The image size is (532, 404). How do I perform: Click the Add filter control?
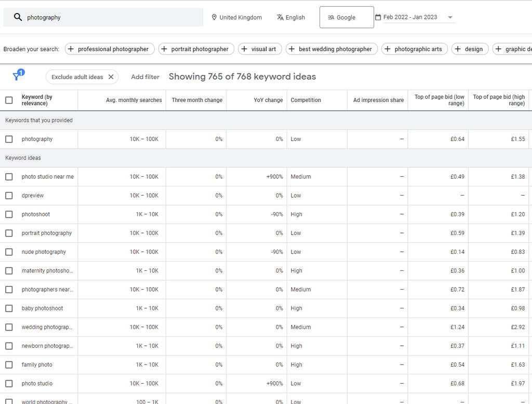(x=145, y=76)
